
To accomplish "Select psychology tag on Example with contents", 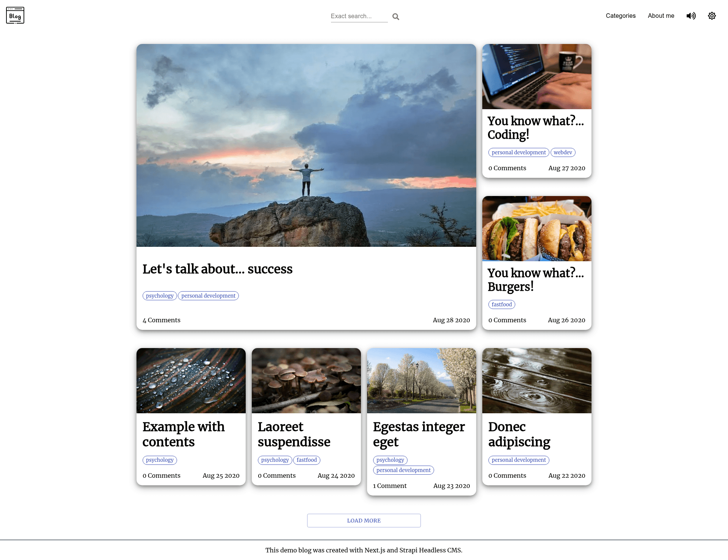I will pos(160,460).
